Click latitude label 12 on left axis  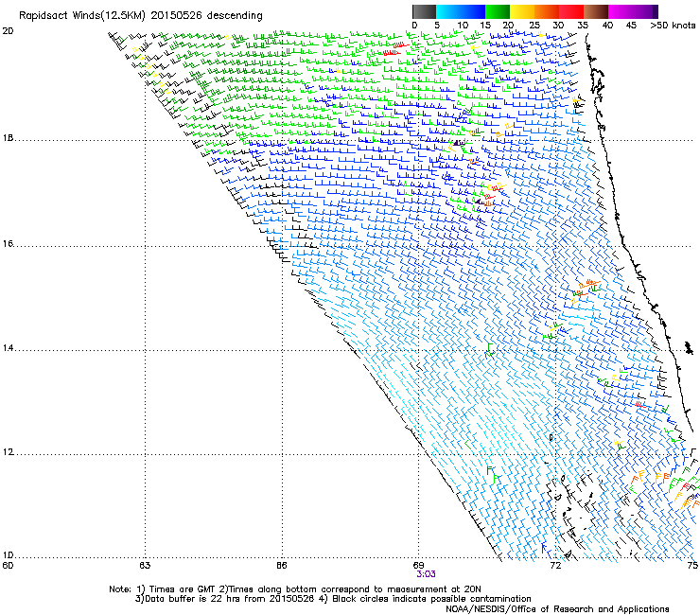tap(8, 452)
